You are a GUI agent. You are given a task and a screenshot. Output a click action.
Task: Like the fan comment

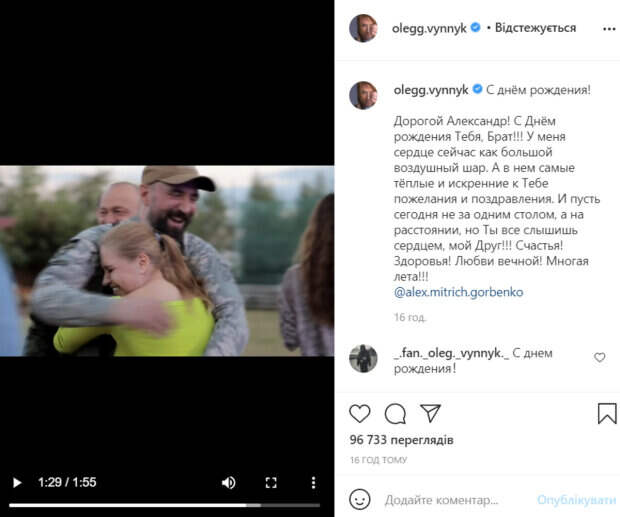[600, 357]
